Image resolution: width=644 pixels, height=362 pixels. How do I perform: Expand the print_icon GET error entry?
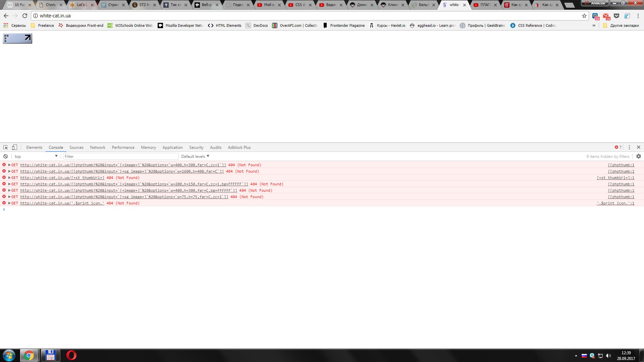click(x=9, y=203)
